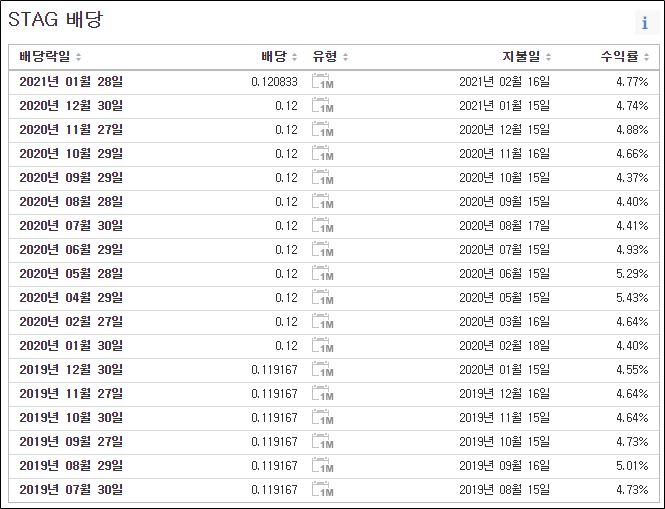The height and width of the screenshot is (509, 665).
Task: Click payment date 2020년 08월 17일
Action: [504, 225]
